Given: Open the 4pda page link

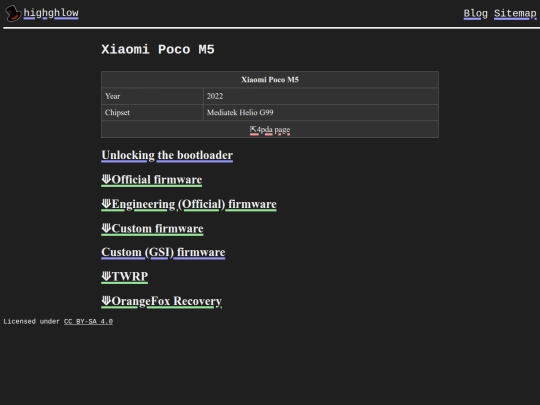Looking at the screenshot, I should pos(270,130).
